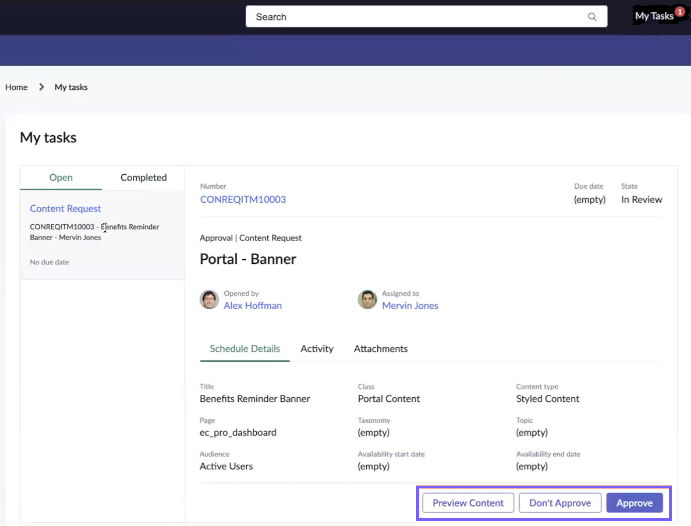
Task: Click Alex Hoffman's avatar photo
Action: coord(209,300)
